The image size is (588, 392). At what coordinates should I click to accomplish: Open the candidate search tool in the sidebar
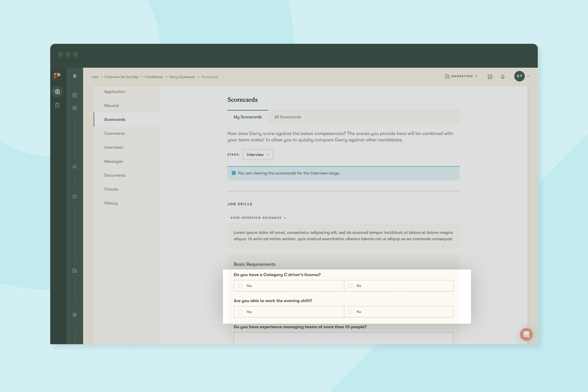57,92
